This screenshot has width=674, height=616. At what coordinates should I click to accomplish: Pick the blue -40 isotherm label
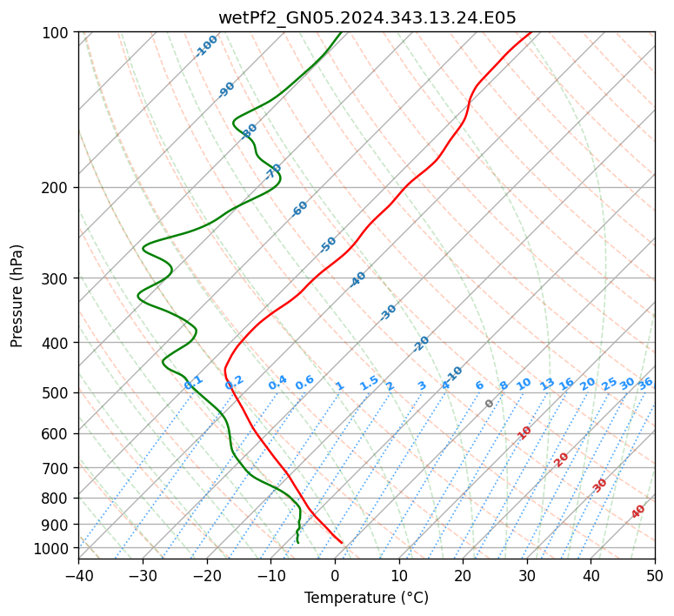pyautogui.click(x=357, y=279)
